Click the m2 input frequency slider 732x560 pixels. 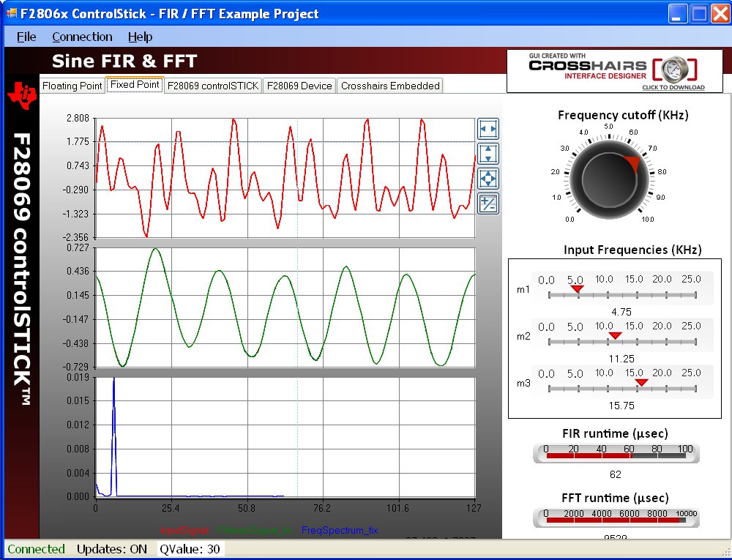[622, 342]
